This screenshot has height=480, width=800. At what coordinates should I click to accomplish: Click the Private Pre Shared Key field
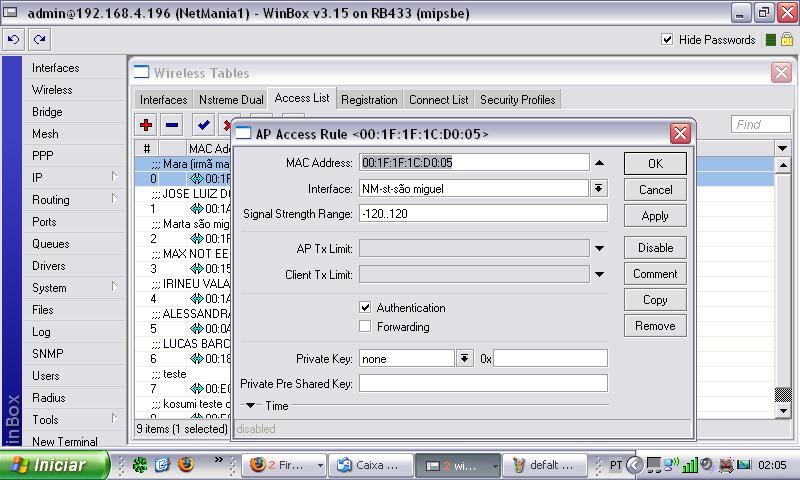pos(483,383)
